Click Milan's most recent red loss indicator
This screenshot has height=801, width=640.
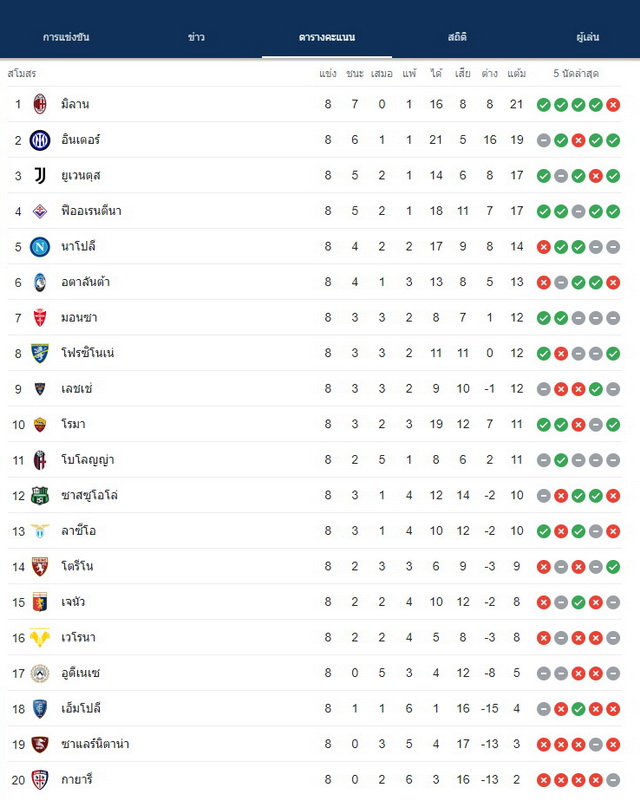coord(613,105)
